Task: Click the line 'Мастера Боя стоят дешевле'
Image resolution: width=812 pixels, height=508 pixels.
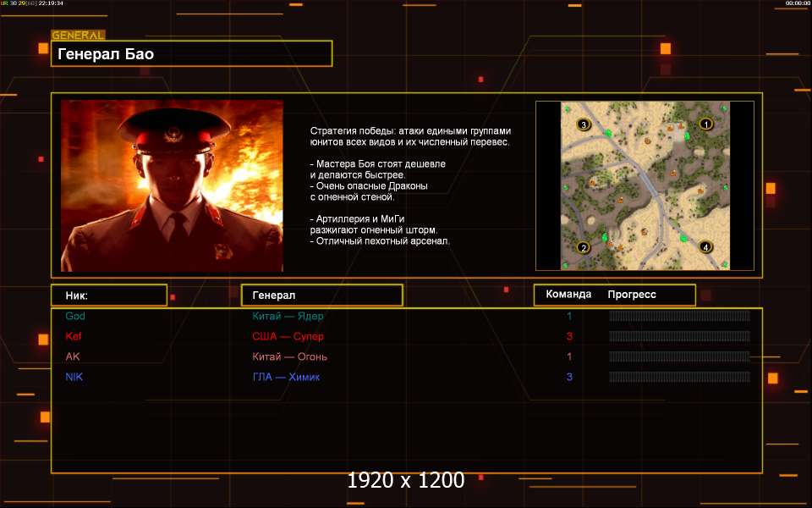Action: [x=378, y=163]
